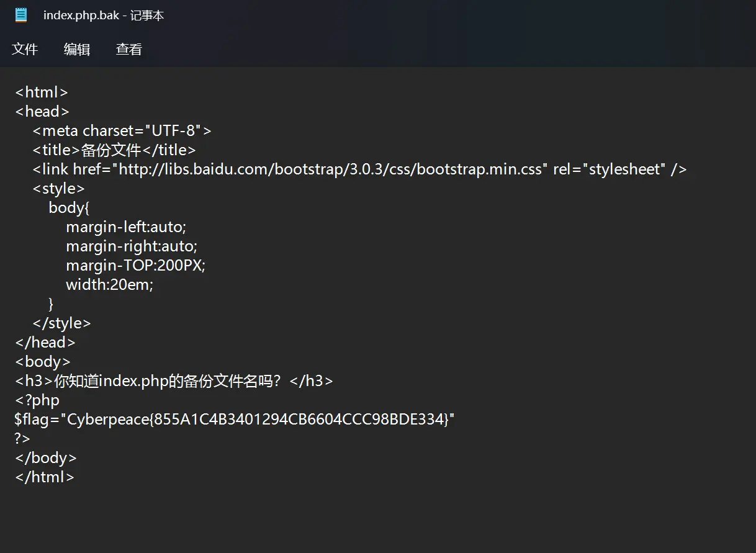Click the h3 heading line about index.php

[x=174, y=380]
